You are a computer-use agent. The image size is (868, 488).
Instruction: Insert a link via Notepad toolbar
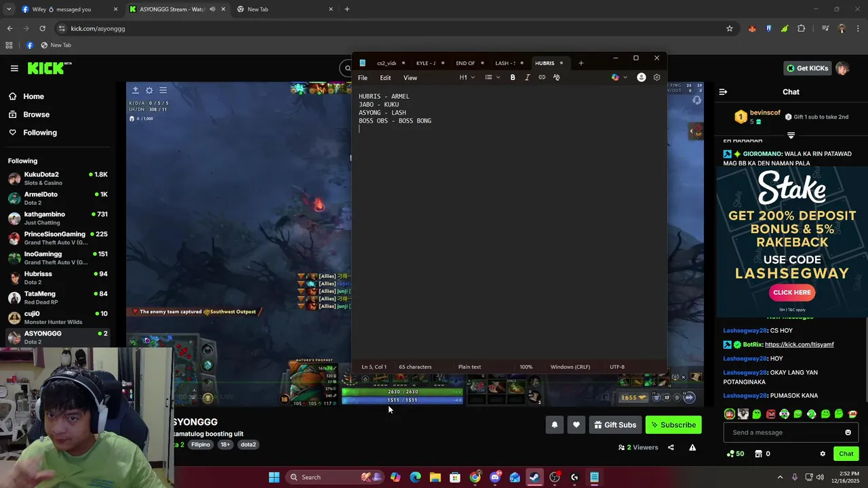click(x=542, y=77)
